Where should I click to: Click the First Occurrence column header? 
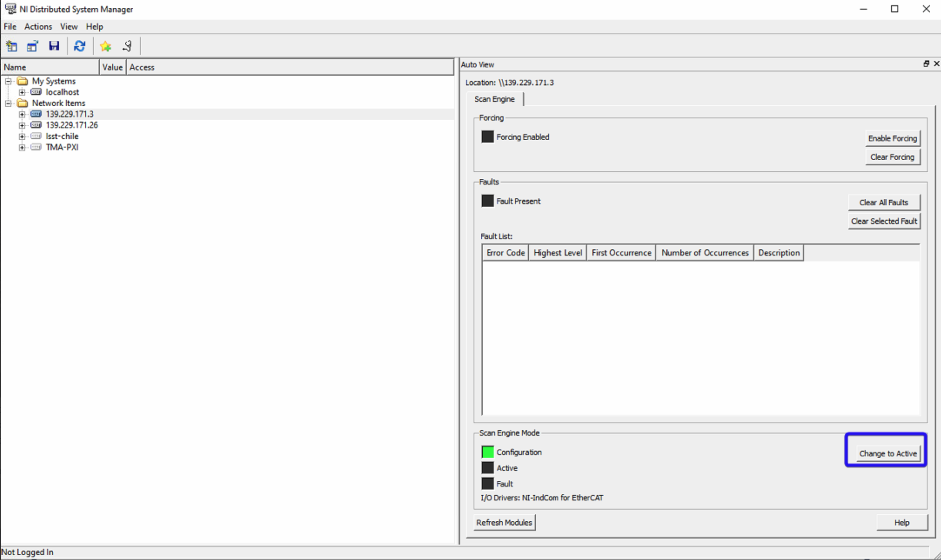coord(621,253)
